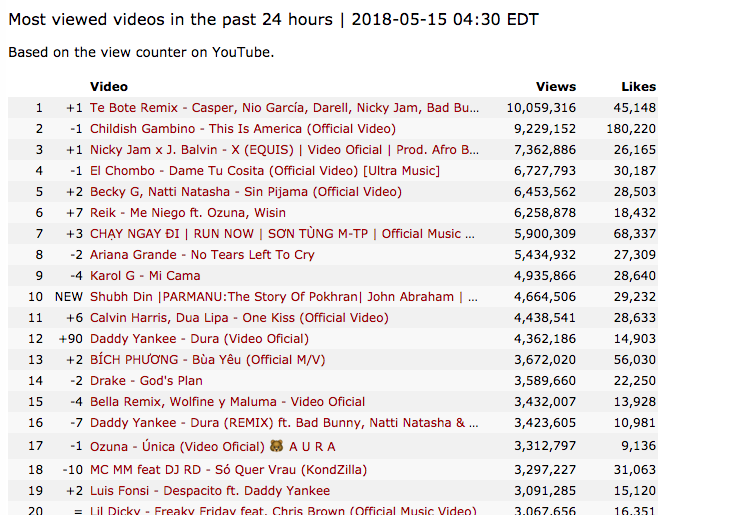The width and height of the screenshot is (737, 515).
Task: Select BÍCH PHƯƠNG Bùa Yêu link
Action: [207, 360]
